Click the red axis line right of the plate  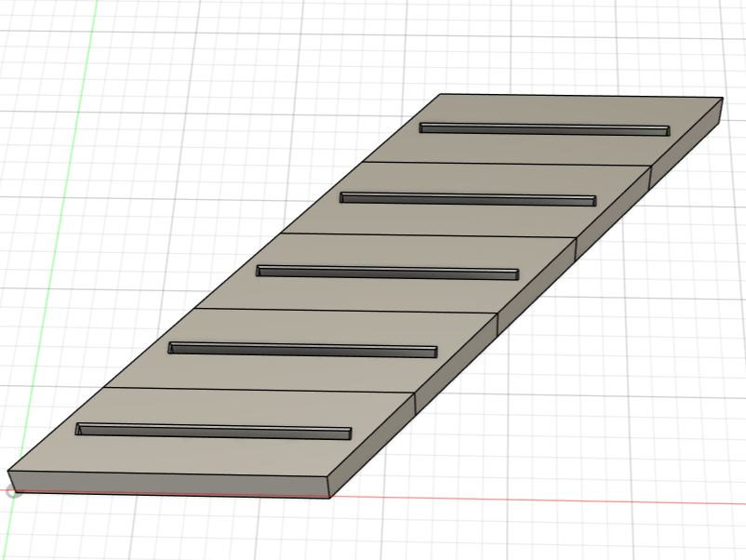coord(538,500)
